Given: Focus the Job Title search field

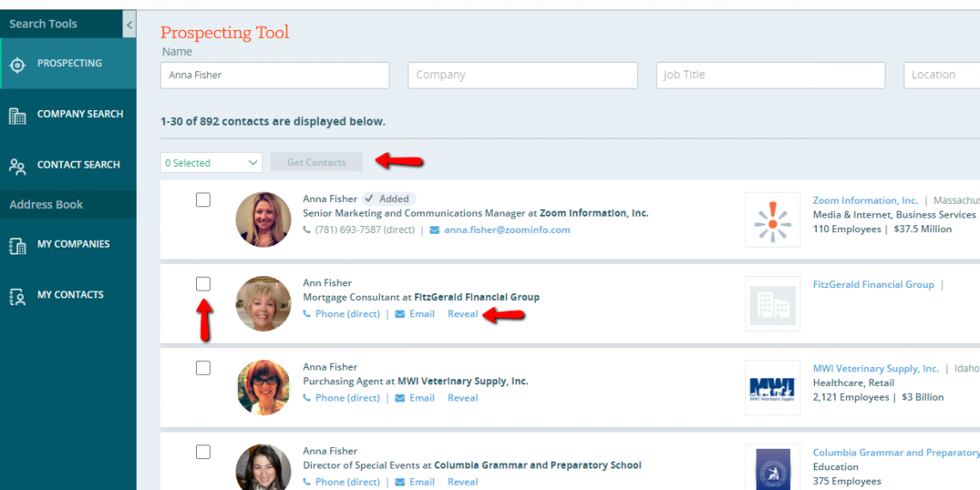Looking at the screenshot, I should 770,75.
